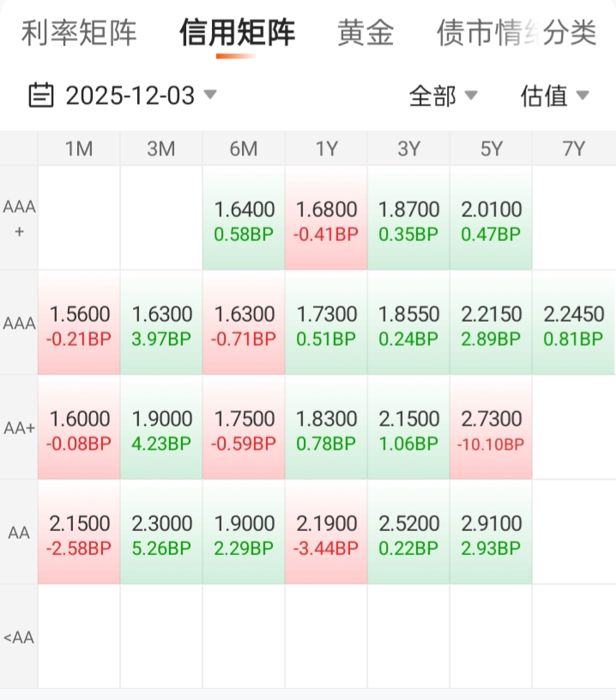Screen dimensions: 616x700
Task: Tap the AAA 1M cell showing 1.5600
Action: (x=79, y=324)
